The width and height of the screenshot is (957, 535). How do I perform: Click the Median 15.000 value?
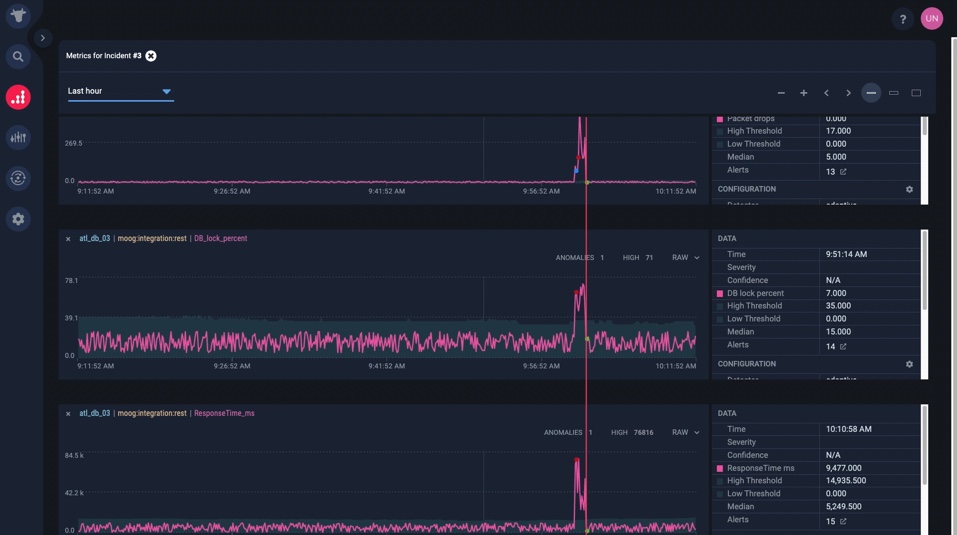[x=838, y=332]
